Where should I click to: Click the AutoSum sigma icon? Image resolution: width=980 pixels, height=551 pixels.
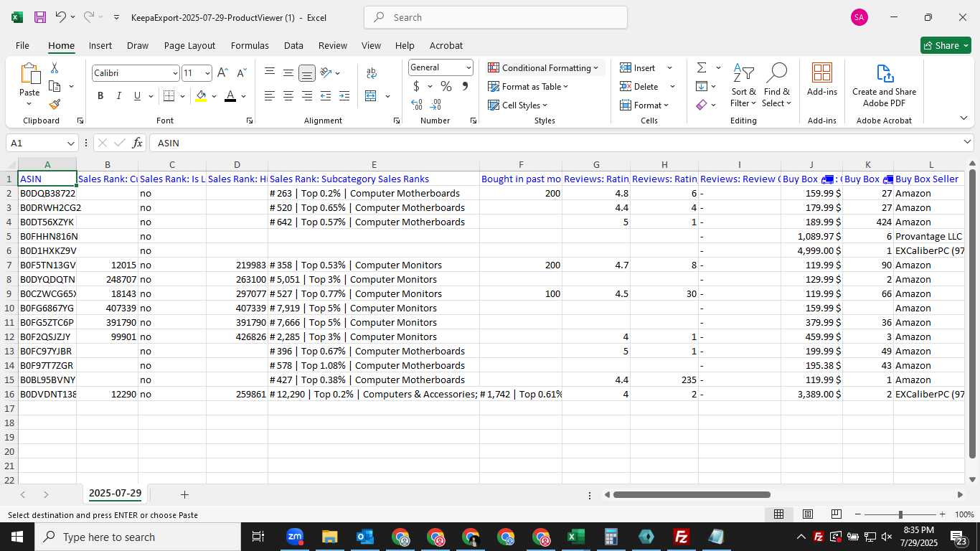pyautogui.click(x=701, y=67)
